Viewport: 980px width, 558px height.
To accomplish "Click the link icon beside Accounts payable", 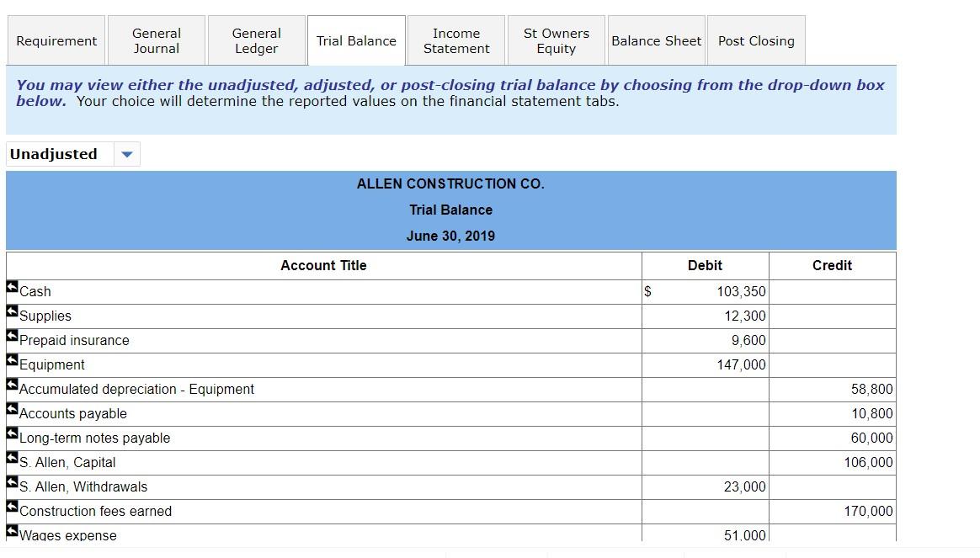I will [12, 408].
